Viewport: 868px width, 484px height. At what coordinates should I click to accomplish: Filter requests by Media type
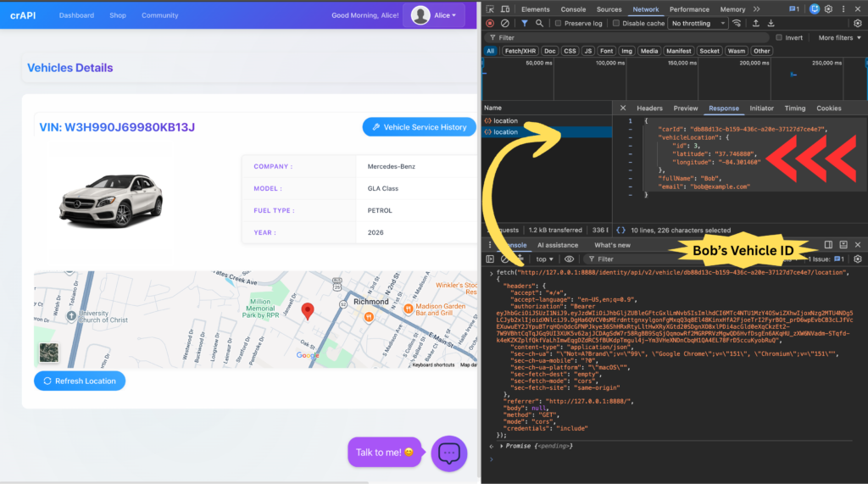[x=648, y=51]
